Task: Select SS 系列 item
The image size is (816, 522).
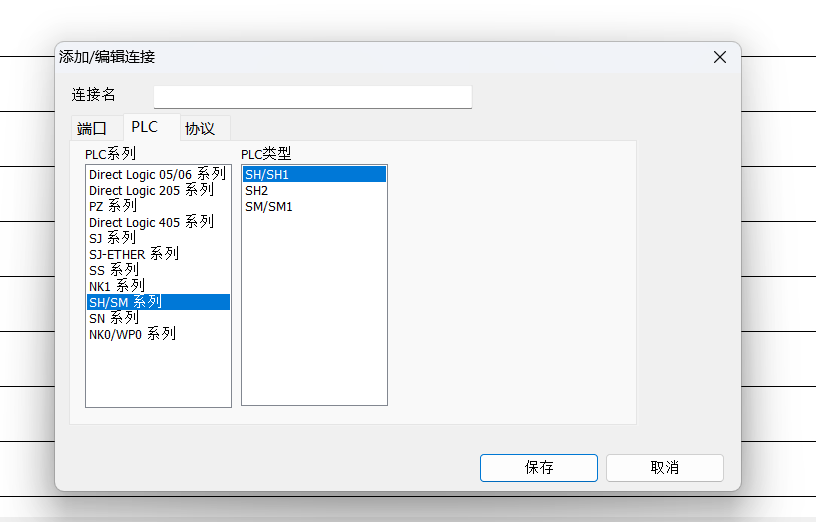Action: click(113, 270)
